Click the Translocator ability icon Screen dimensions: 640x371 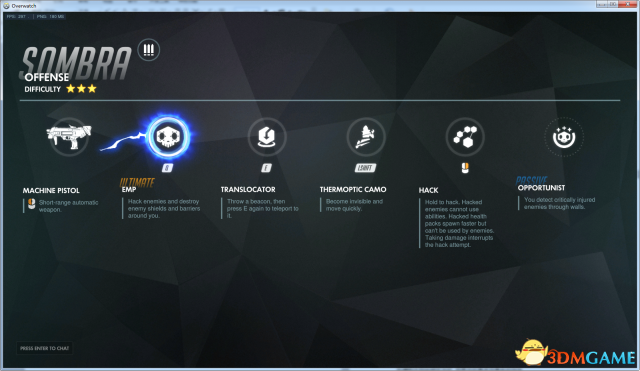267,137
